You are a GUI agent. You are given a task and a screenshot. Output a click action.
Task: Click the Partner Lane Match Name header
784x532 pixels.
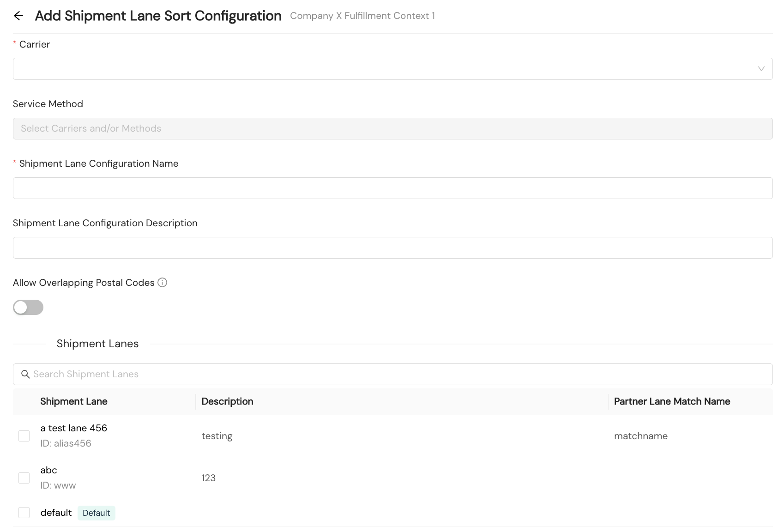click(x=672, y=401)
